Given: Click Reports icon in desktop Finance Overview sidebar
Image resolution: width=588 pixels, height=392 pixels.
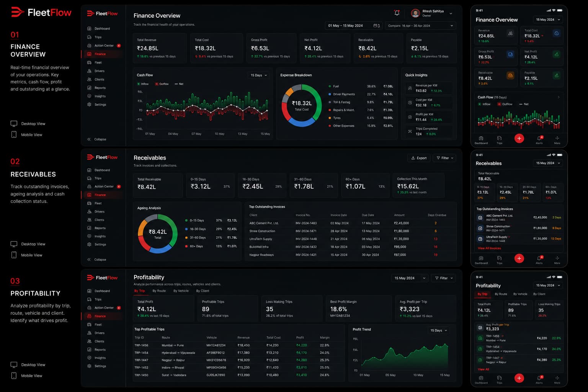Looking at the screenshot, I should click(89, 88).
